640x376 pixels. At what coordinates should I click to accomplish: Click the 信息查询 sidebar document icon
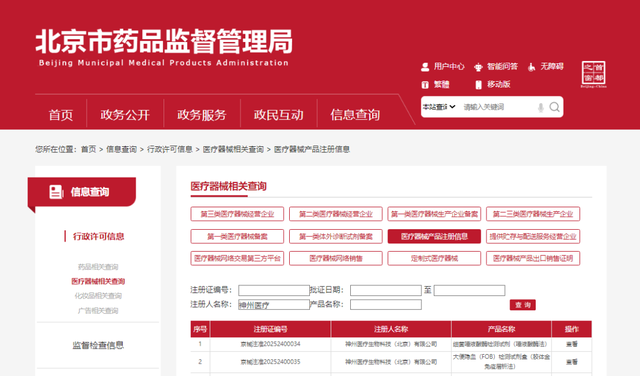point(56,192)
